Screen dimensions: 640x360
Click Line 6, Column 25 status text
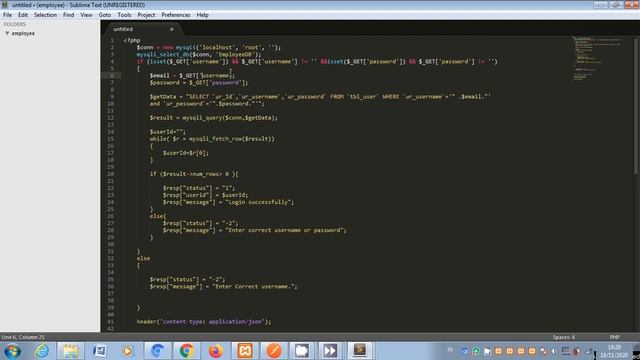coord(23,337)
